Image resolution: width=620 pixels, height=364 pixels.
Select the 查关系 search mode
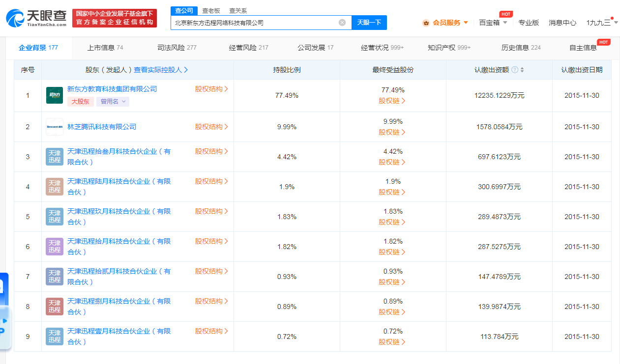pos(238,11)
